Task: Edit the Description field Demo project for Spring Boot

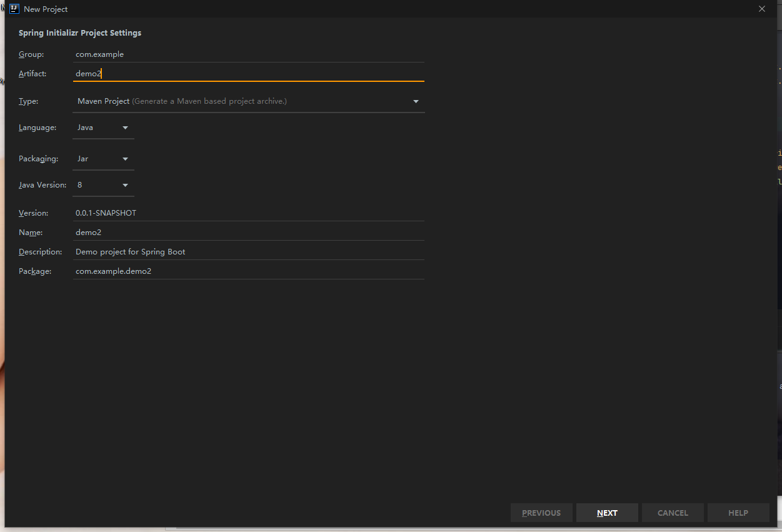Action: [249, 252]
